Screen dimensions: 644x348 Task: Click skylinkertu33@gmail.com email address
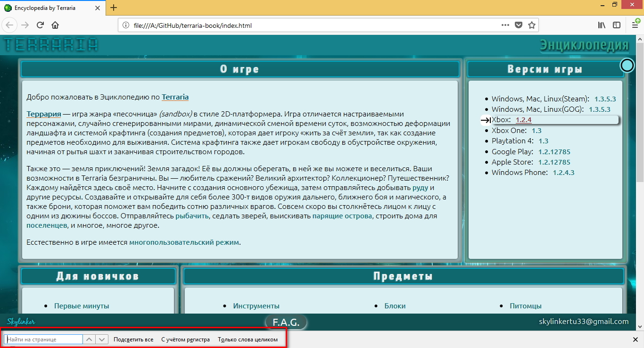[x=584, y=322]
